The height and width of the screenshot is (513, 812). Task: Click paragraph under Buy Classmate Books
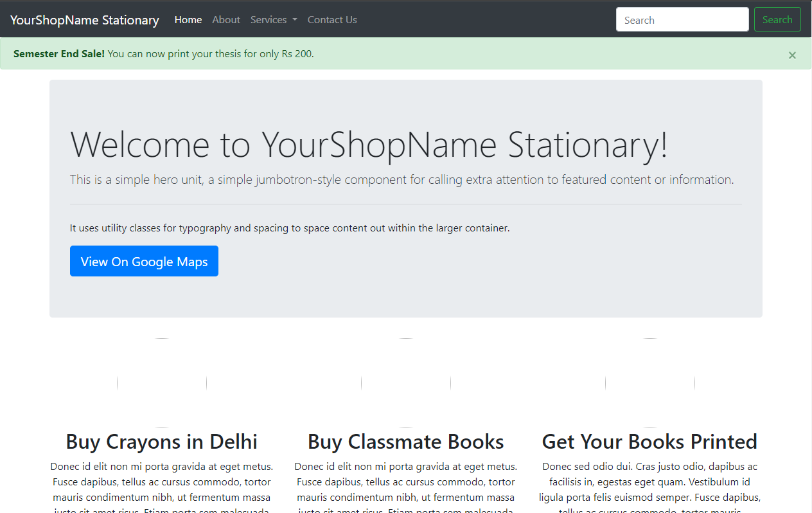406,487
